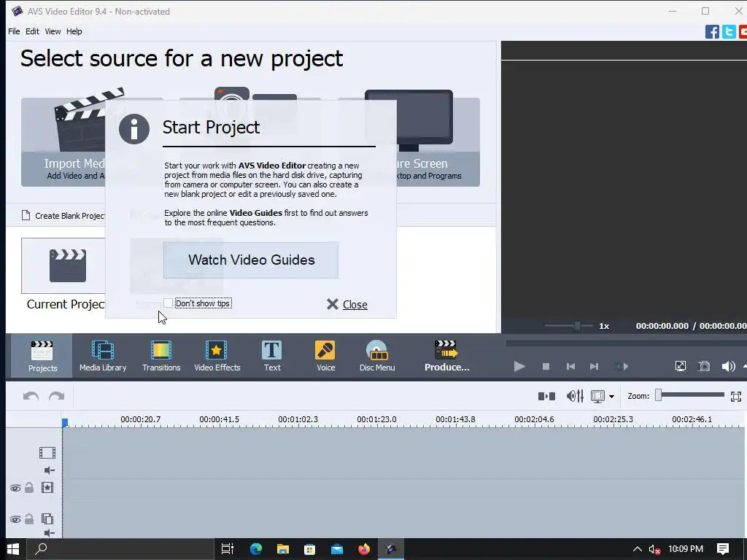
Task: Open File Explorer from taskbar
Action: 283,549
